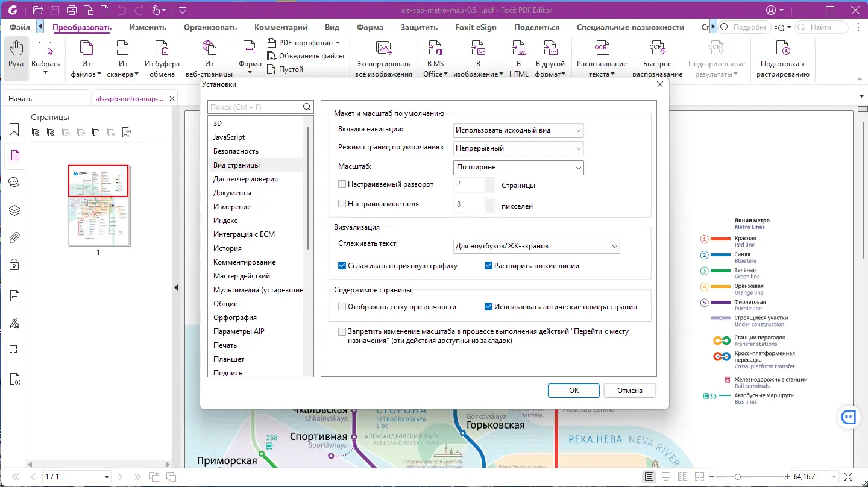Open the Comments side panel
The width and height of the screenshot is (868, 487).
click(14, 183)
